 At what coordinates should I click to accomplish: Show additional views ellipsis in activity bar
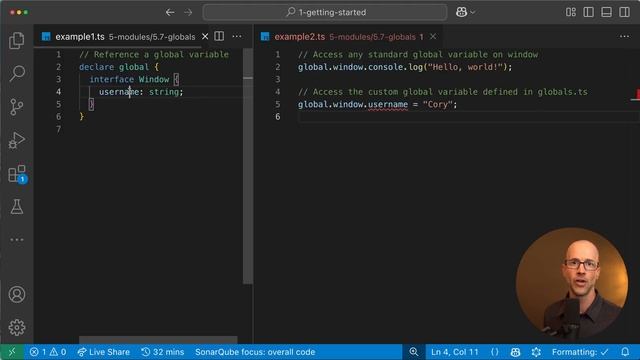click(17, 240)
